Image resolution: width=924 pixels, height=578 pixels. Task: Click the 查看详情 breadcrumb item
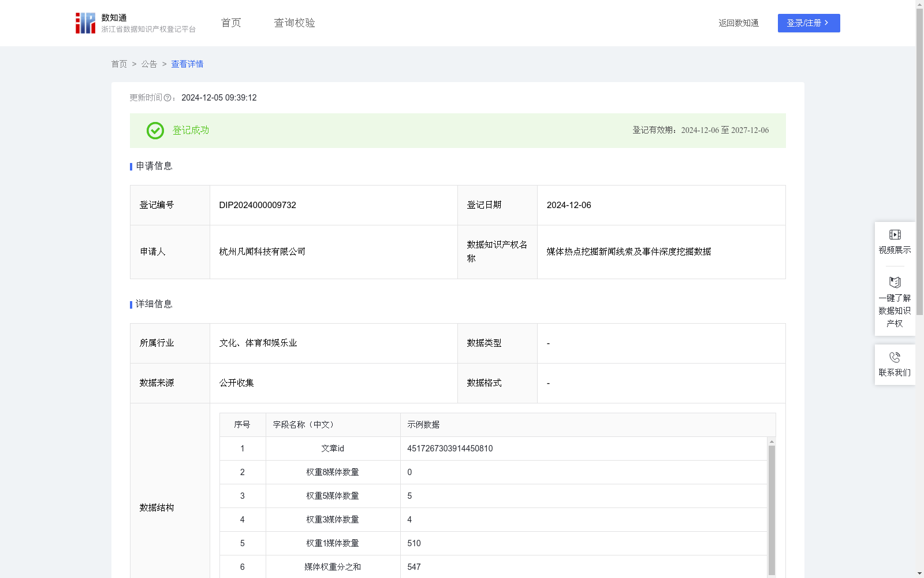click(x=187, y=64)
